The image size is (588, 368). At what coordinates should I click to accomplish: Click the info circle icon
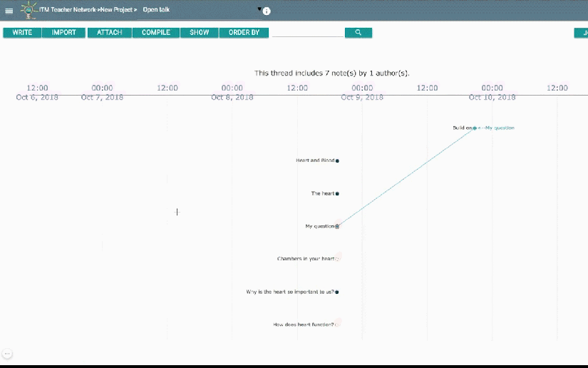pyautogui.click(x=267, y=11)
